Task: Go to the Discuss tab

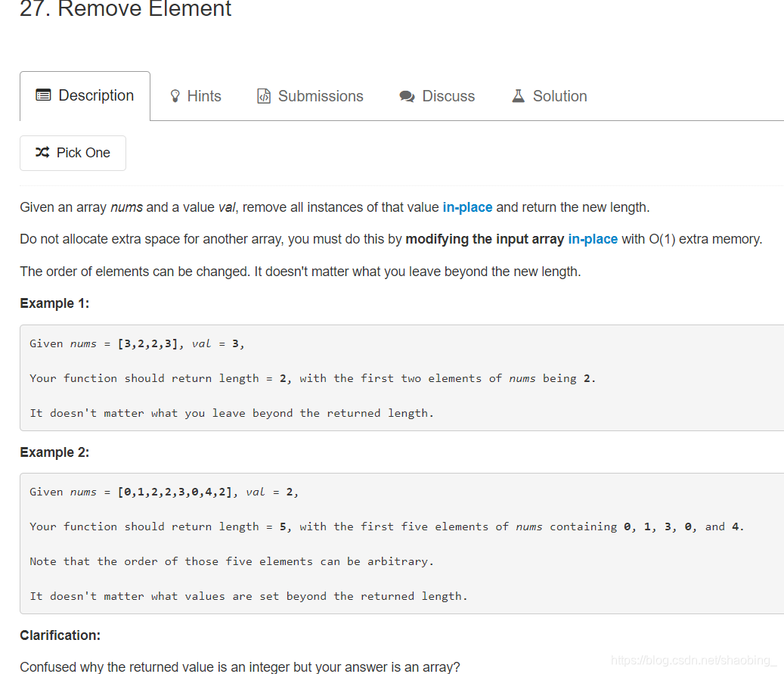Action: click(x=448, y=96)
